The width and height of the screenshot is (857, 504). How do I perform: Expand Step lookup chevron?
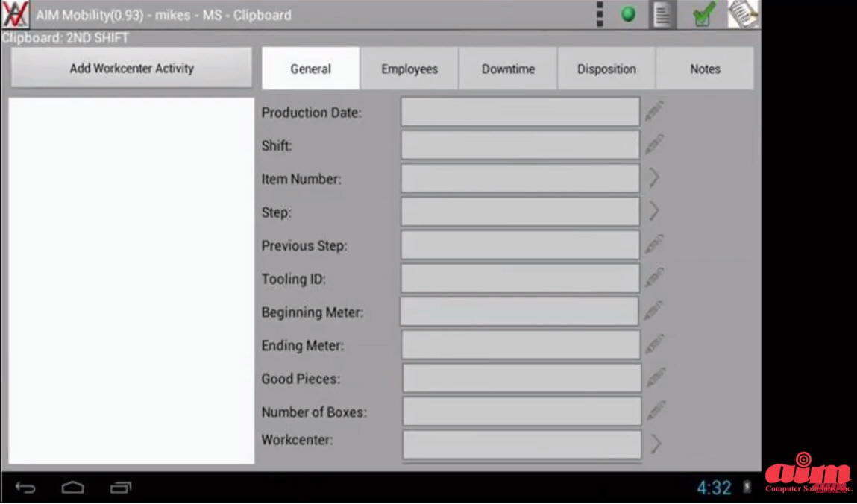point(654,211)
